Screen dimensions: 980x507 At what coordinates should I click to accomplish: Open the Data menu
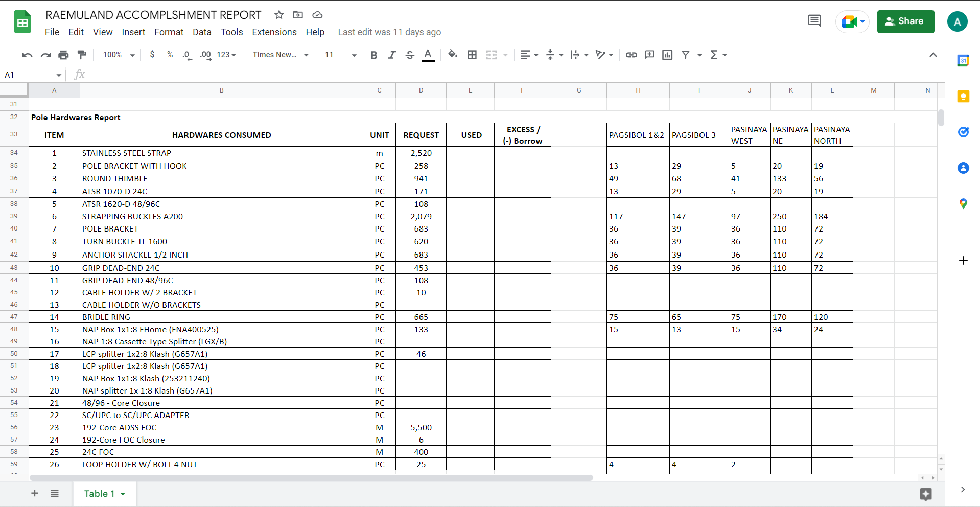coord(202,32)
